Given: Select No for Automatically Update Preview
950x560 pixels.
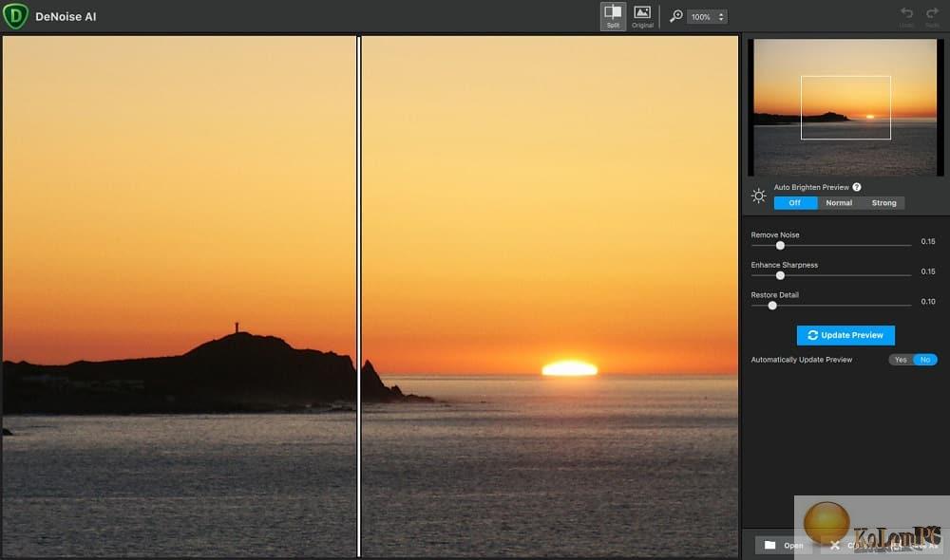Looking at the screenshot, I should coord(925,360).
